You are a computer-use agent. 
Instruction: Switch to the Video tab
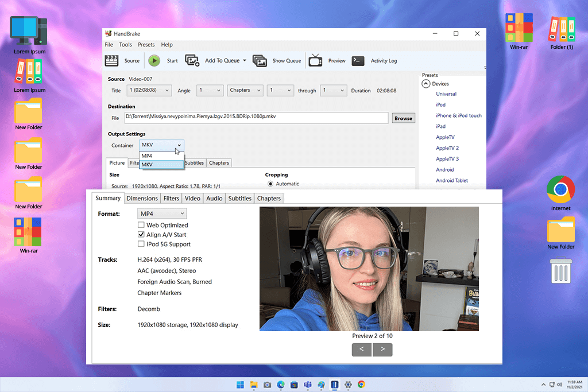tap(192, 198)
